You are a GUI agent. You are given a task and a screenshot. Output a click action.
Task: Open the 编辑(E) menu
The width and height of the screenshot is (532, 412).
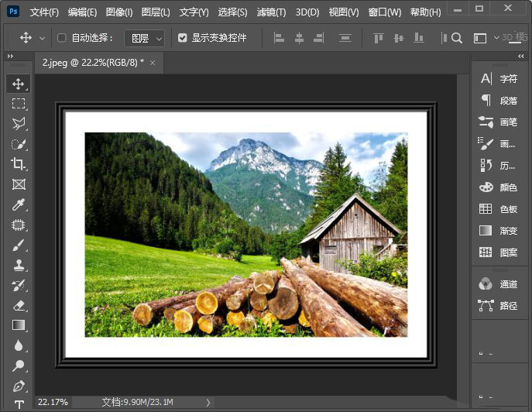click(x=82, y=12)
